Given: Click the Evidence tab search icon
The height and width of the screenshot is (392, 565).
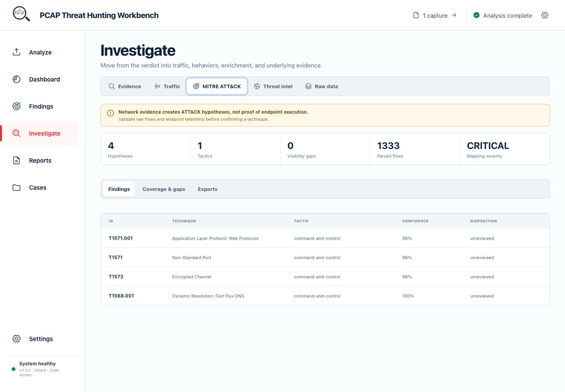Looking at the screenshot, I should [112, 86].
